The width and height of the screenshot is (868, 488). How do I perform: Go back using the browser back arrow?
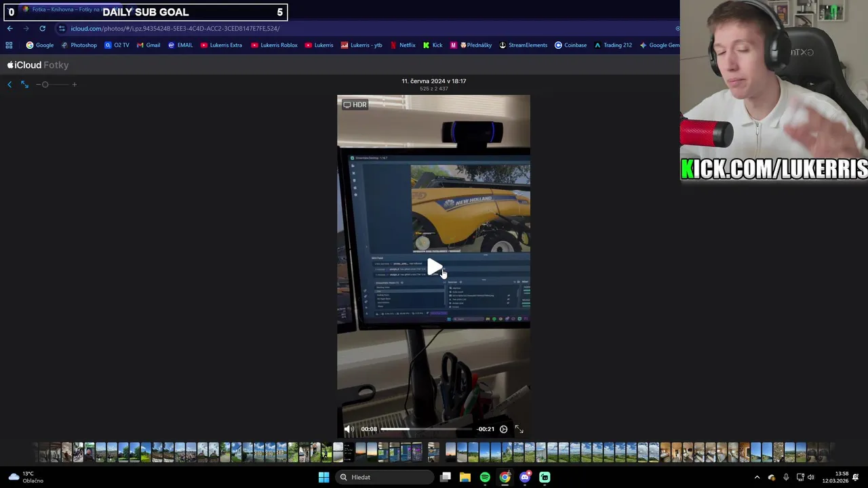(9, 28)
